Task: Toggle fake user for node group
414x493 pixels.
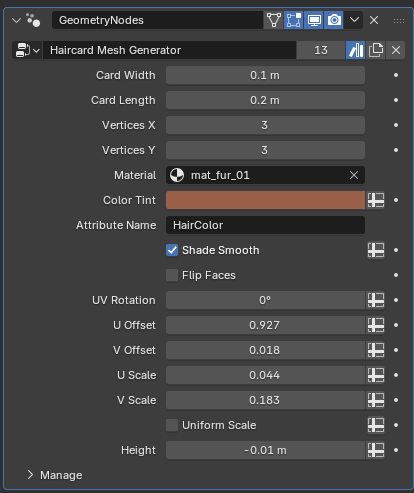Action: click(356, 50)
